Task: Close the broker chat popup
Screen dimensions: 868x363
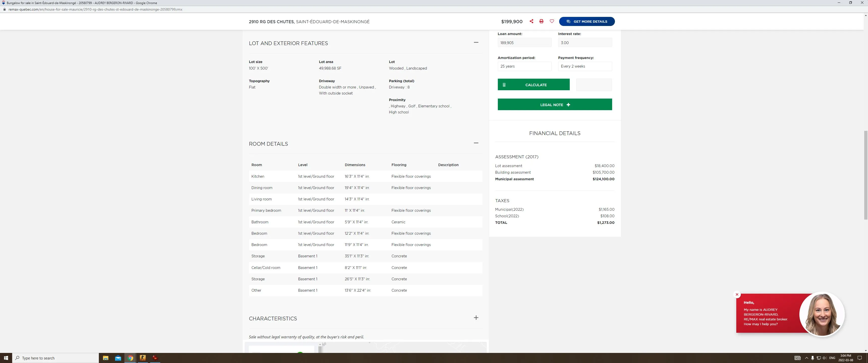Action: pos(737,295)
